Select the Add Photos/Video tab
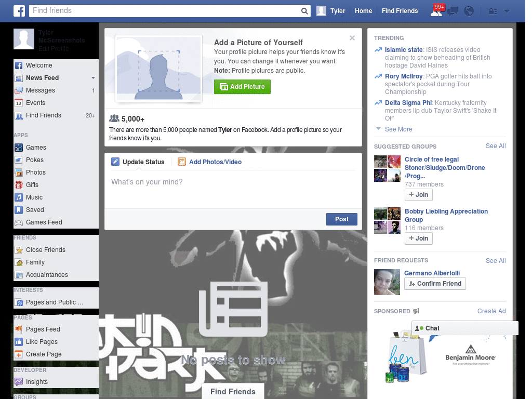This screenshot has height=399, width=532. [210, 162]
